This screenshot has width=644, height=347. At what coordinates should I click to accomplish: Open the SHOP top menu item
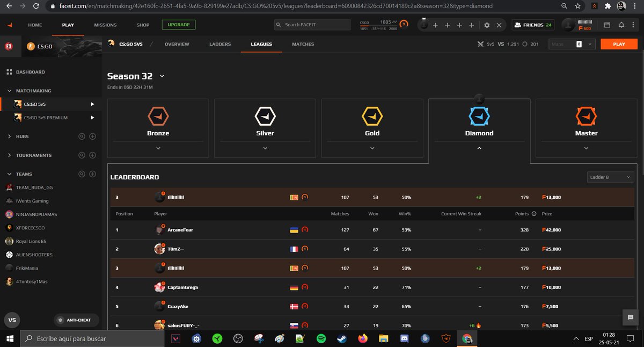[143, 25]
